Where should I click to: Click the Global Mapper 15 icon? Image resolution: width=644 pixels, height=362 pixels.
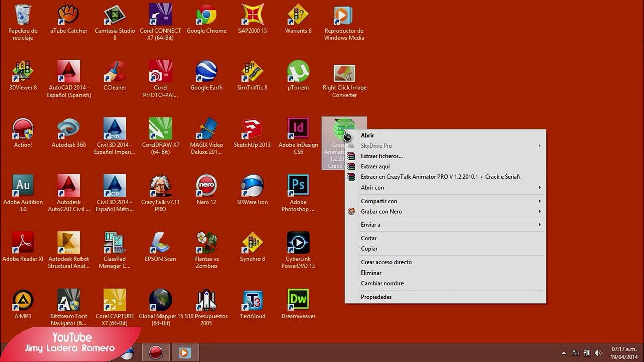(160, 308)
